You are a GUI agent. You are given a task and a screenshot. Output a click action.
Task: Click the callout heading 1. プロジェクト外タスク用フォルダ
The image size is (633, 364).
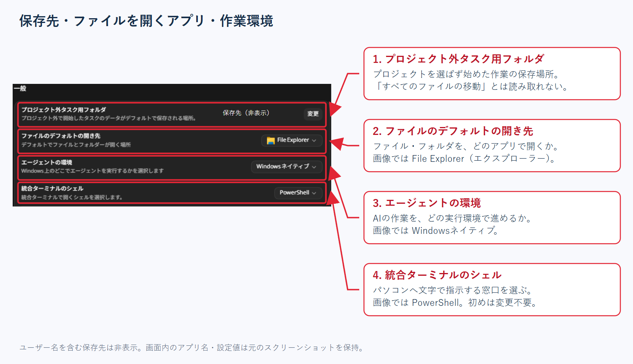[458, 59]
